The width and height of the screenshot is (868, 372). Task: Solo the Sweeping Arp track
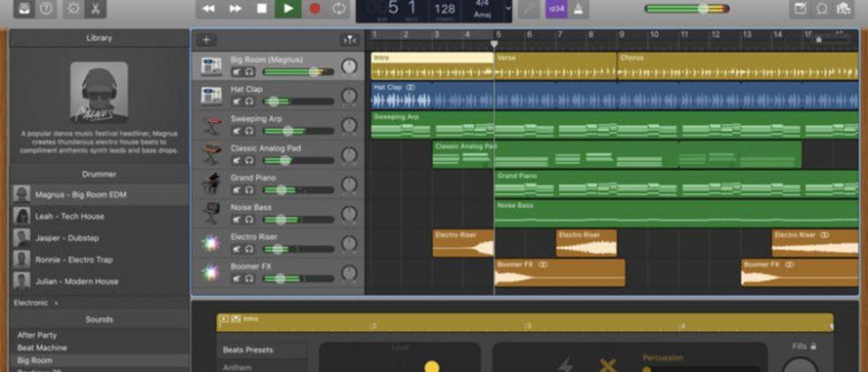[x=249, y=131]
